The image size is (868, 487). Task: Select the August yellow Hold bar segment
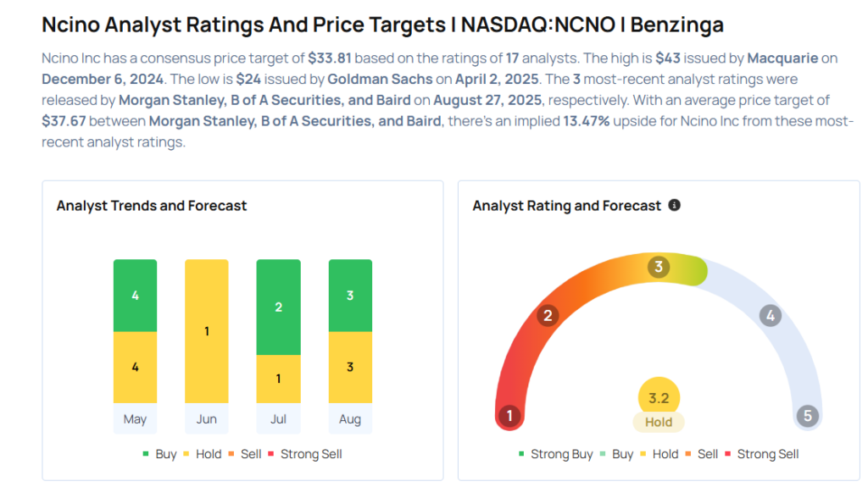tap(350, 367)
